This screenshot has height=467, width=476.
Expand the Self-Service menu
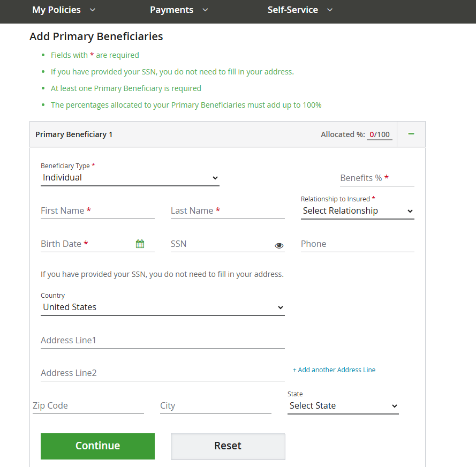pos(300,10)
